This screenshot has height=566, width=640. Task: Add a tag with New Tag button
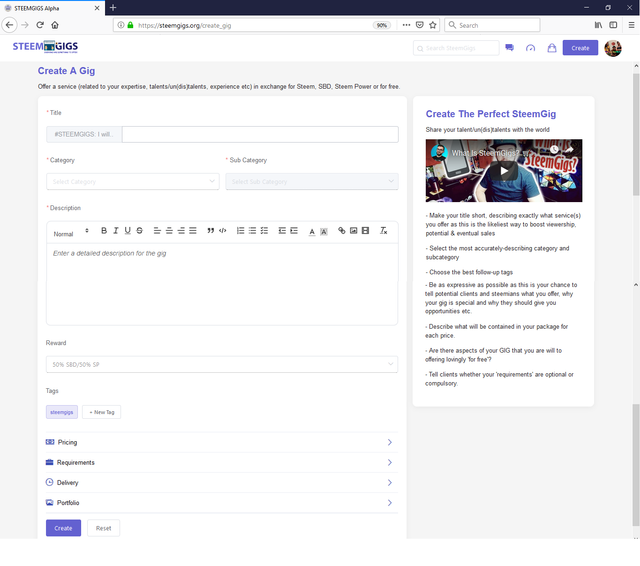pyautogui.click(x=101, y=412)
